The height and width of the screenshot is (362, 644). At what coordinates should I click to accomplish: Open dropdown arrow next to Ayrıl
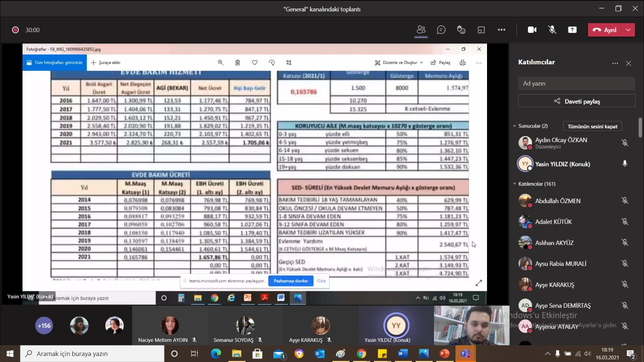(x=628, y=30)
